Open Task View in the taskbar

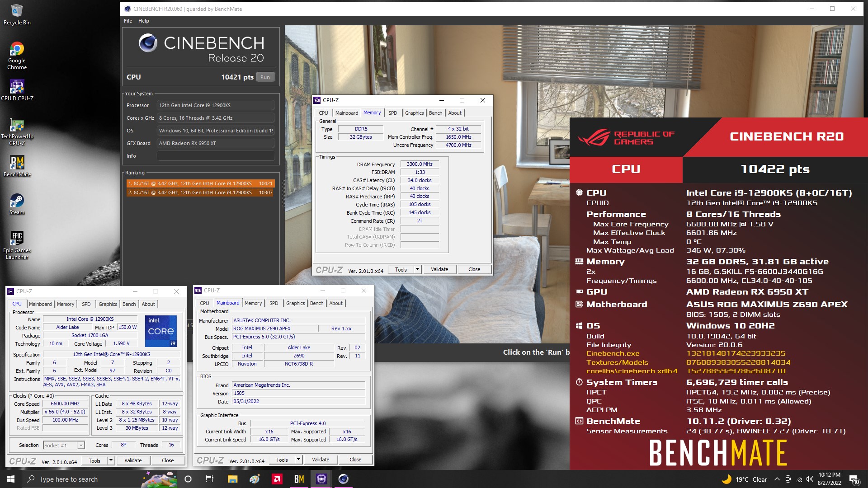(x=209, y=479)
